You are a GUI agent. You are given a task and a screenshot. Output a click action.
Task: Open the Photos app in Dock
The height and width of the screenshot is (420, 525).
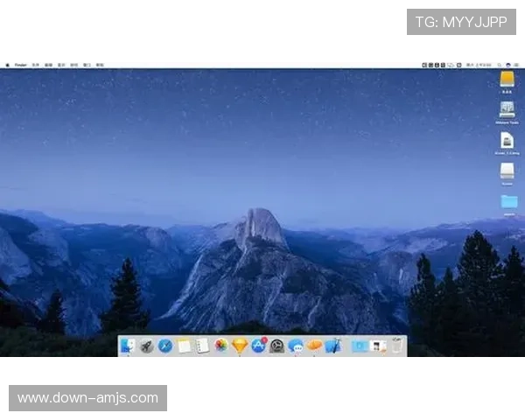pos(221,346)
